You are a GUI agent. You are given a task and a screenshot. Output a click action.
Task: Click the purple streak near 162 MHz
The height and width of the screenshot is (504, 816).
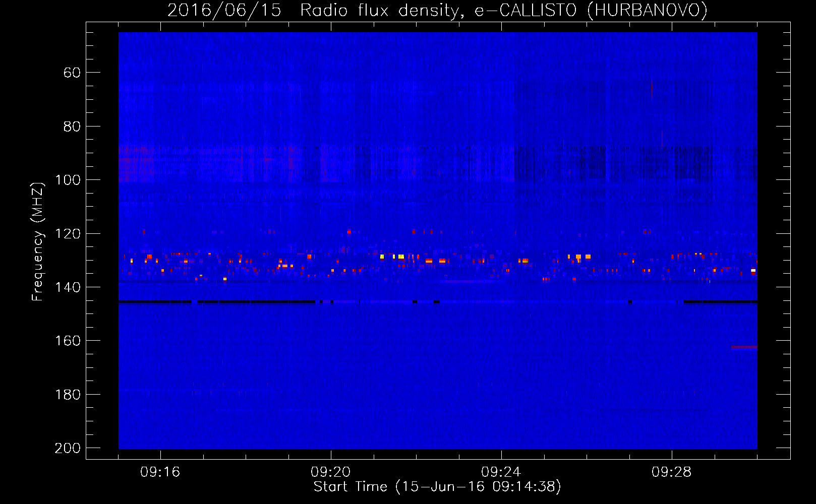click(x=744, y=347)
